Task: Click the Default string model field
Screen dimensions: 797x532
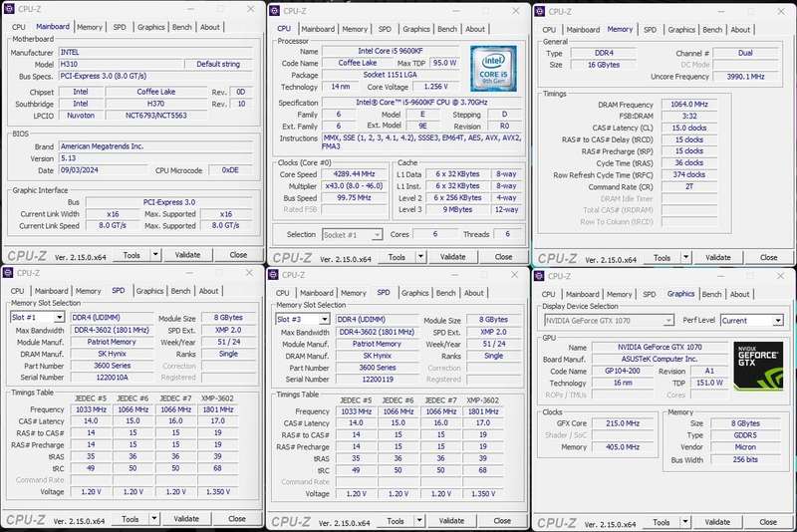Action: pos(218,64)
